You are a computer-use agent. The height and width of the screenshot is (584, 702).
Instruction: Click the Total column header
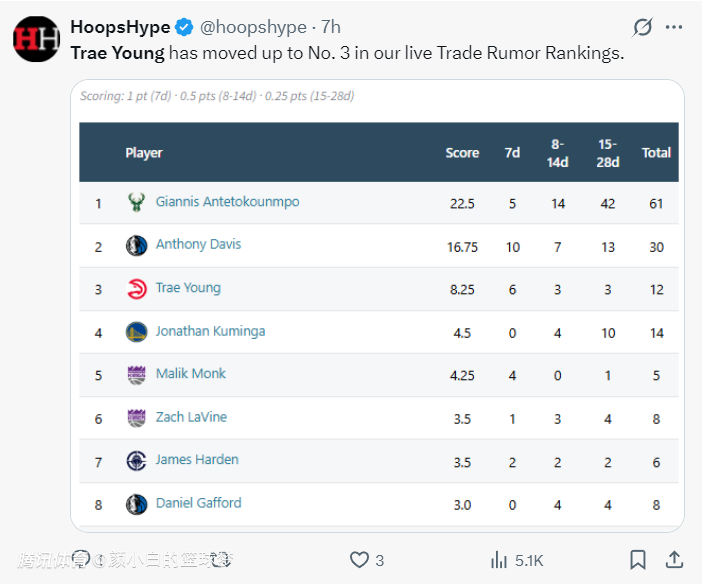(x=656, y=153)
